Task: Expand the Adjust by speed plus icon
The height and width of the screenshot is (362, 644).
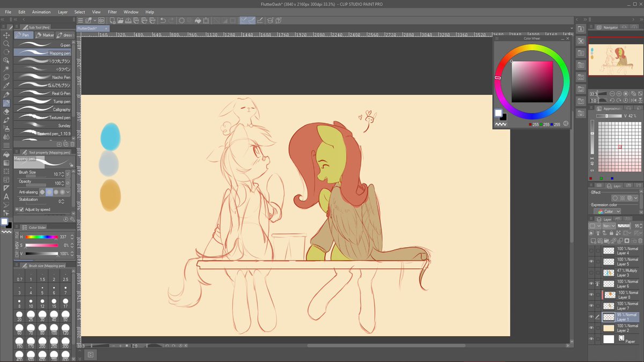Action: [x=17, y=210]
